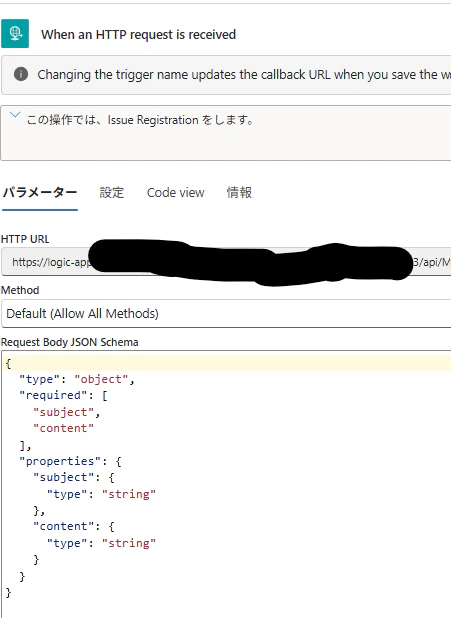Click the HTTP request trigger icon

click(x=15, y=34)
